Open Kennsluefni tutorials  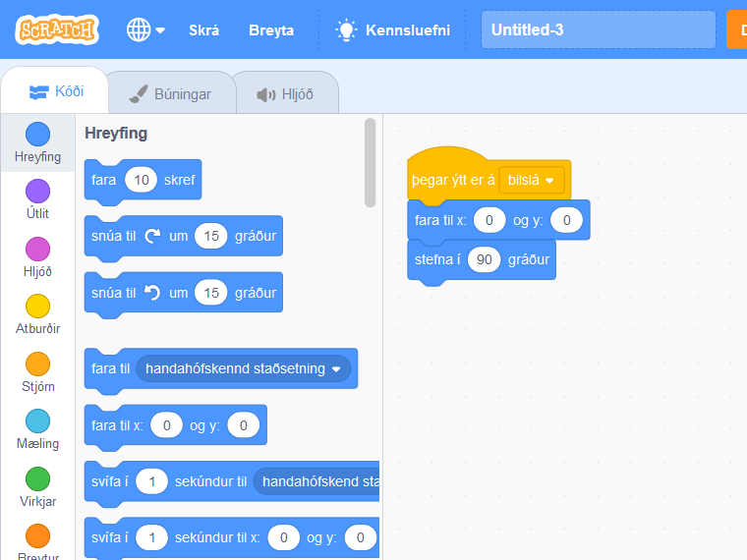(x=392, y=30)
